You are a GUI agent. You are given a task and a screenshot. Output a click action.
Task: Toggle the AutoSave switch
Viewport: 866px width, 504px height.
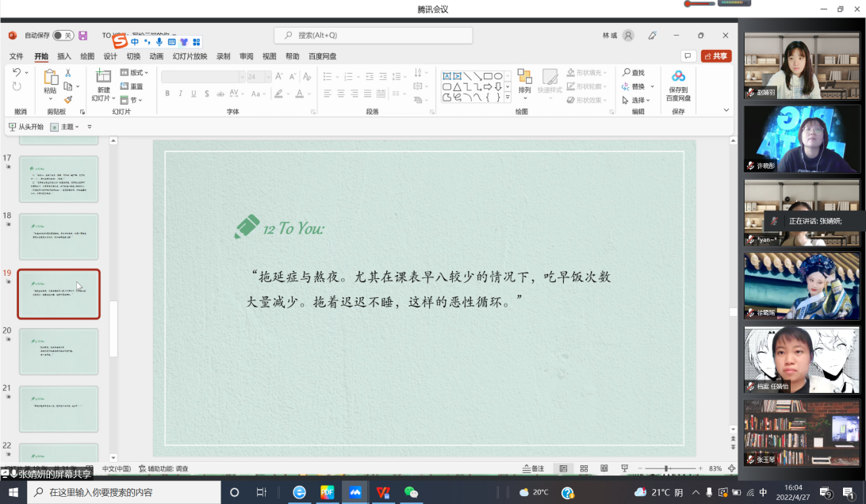pyautogui.click(x=63, y=36)
